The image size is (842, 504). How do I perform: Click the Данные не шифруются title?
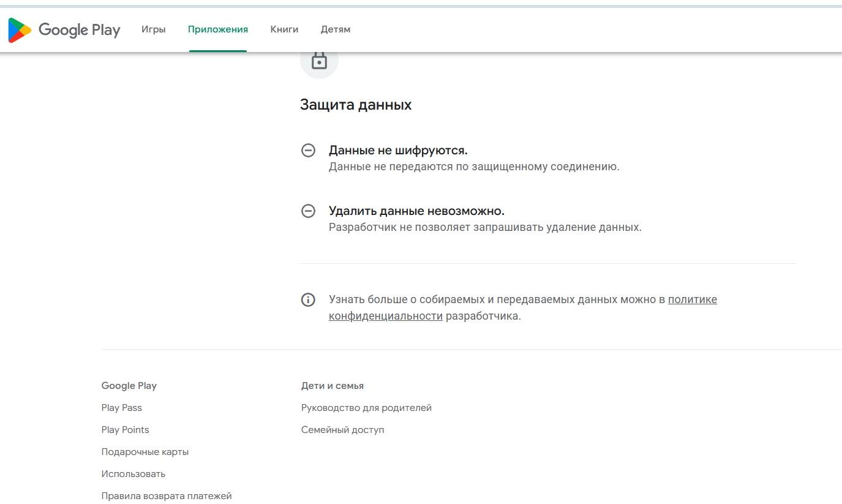pyautogui.click(x=398, y=151)
